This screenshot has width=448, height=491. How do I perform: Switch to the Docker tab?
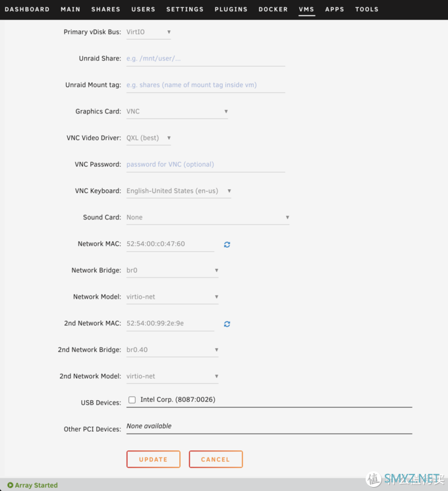(273, 9)
